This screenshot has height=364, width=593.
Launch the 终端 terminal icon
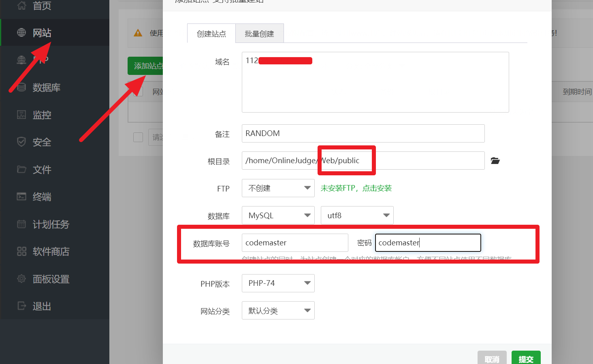click(21, 197)
